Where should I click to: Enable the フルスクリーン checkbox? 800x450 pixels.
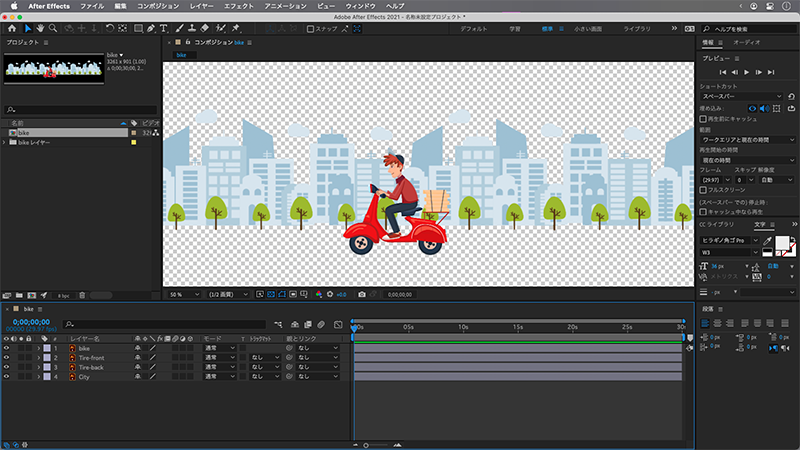[x=704, y=188]
